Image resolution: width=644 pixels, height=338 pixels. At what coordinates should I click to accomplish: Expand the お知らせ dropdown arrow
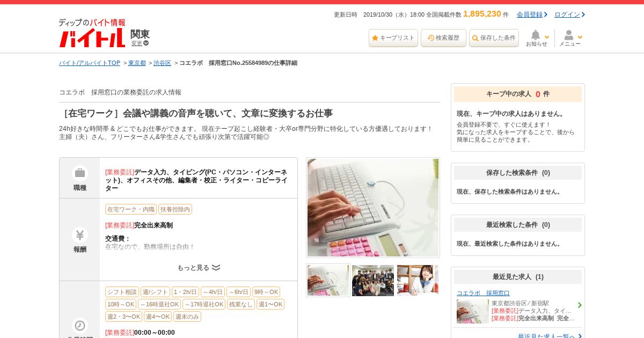[547, 38]
